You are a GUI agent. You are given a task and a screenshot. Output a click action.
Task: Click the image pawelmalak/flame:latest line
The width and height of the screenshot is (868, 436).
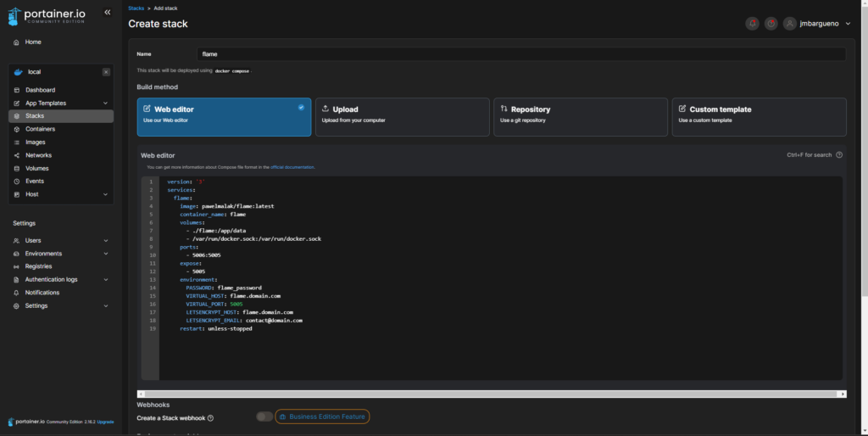pyautogui.click(x=227, y=206)
